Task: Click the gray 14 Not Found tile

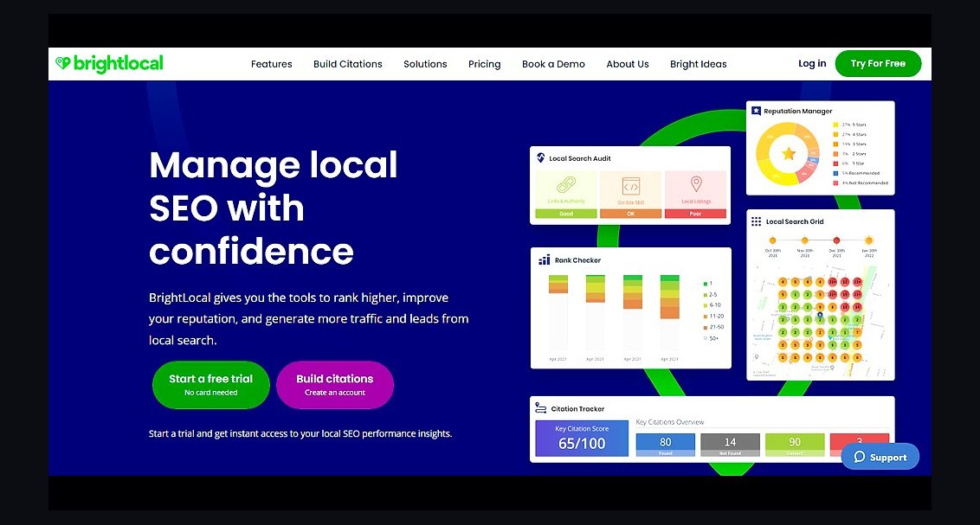Action: [730, 445]
